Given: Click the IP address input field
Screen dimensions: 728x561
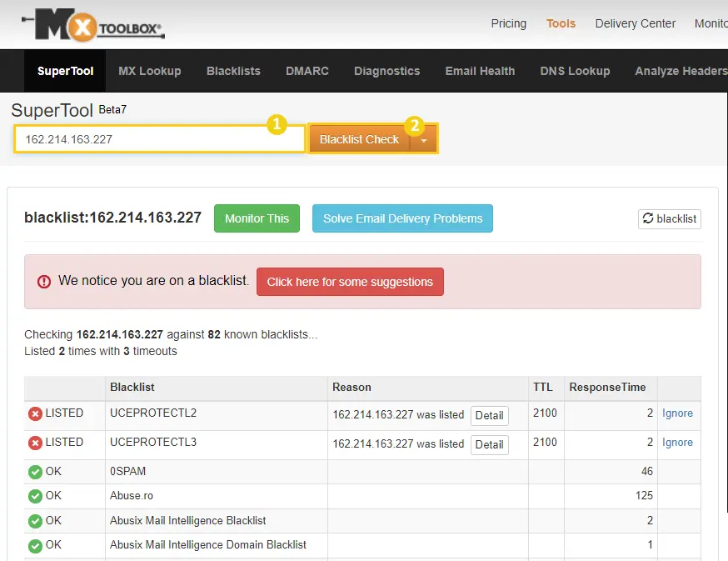Looking at the screenshot, I should (x=158, y=139).
